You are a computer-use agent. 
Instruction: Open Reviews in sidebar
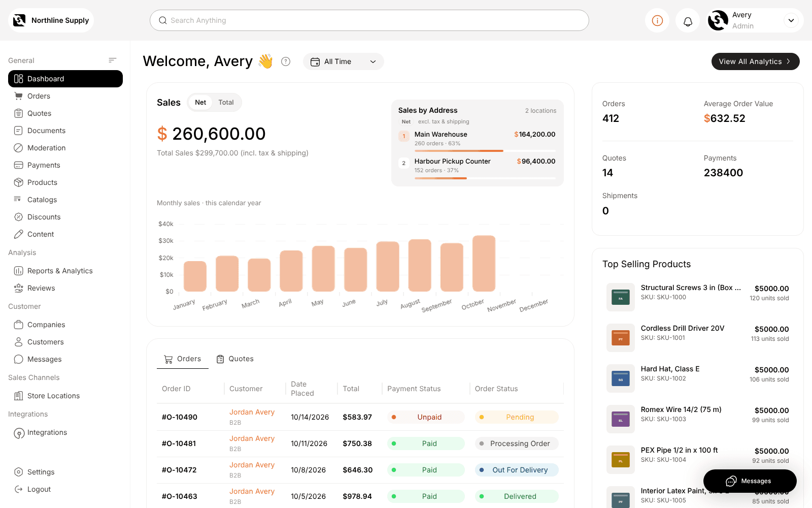[65, 288]
